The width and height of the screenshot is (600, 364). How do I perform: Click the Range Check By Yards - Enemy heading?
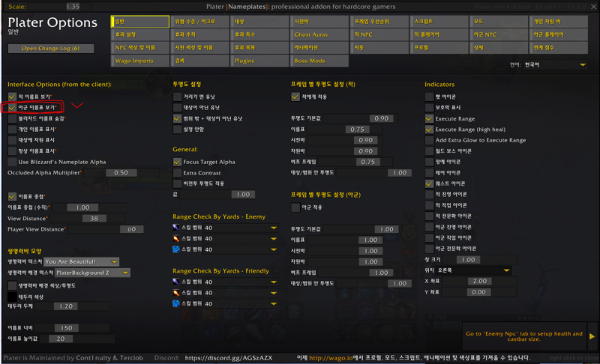(x=219, y=216)
